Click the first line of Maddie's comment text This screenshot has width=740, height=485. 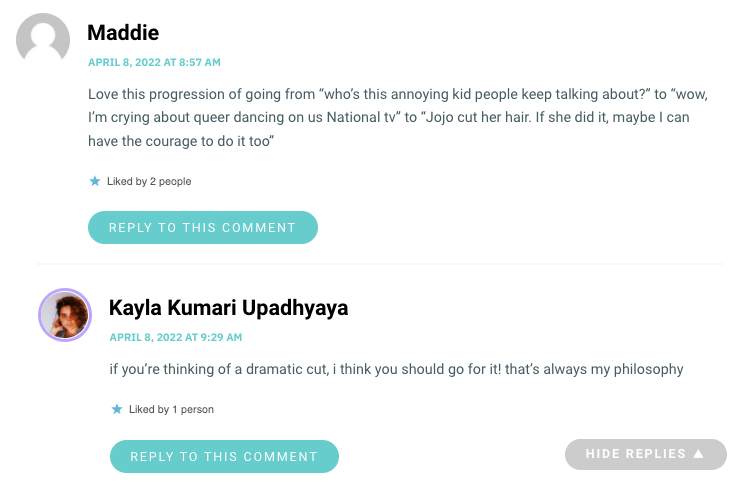[398, 94]
